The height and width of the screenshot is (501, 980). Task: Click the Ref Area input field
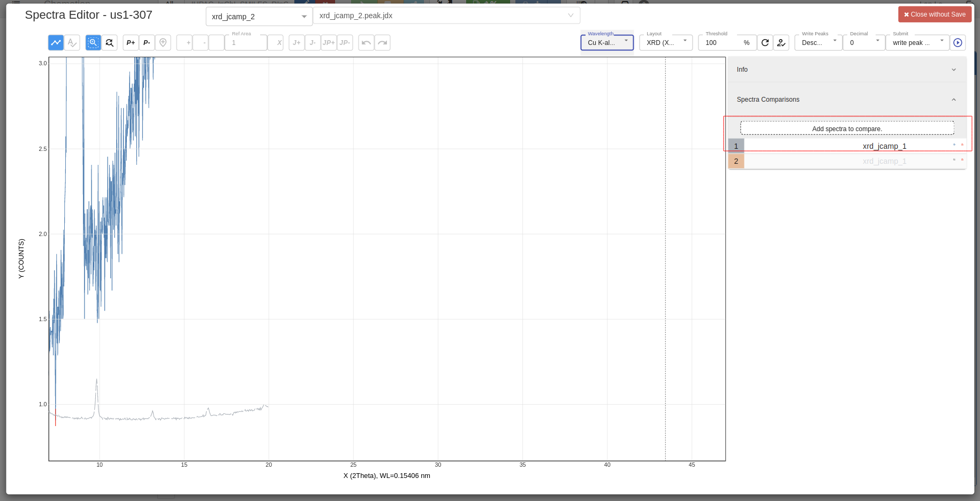(246, 42)
